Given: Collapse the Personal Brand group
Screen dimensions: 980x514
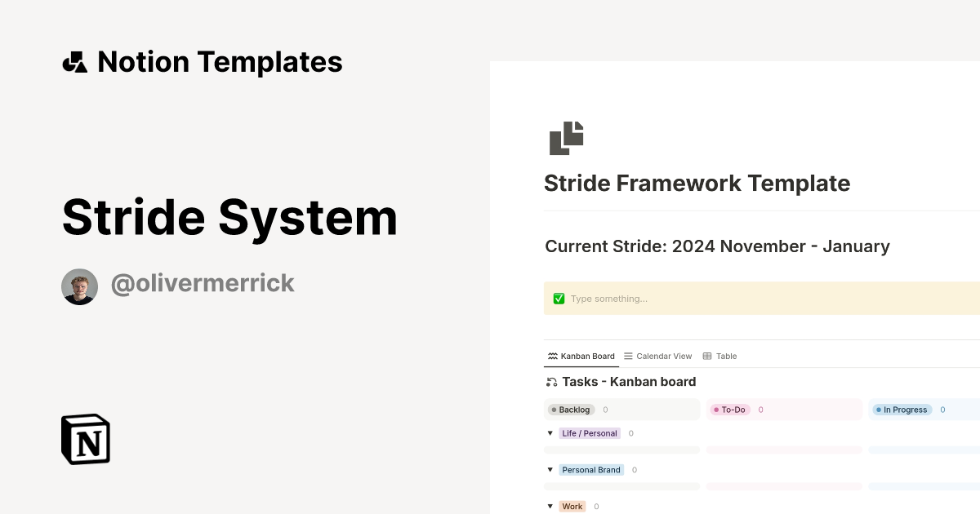Looking at the screenshot, I should pyautogui.click(x=550, y=470).
